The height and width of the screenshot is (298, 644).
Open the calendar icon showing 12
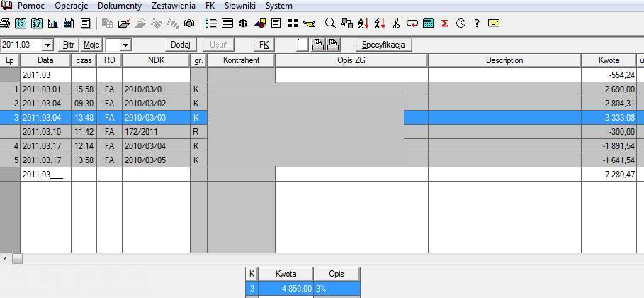pyautogui.click(x=21, y=23)
